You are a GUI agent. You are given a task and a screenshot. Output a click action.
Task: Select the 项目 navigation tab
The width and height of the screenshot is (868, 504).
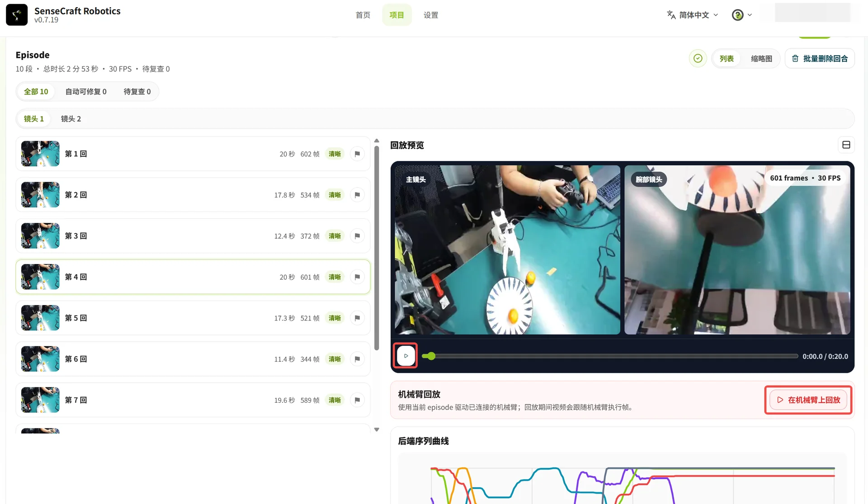pyautogui.click(x=397, y=15)
